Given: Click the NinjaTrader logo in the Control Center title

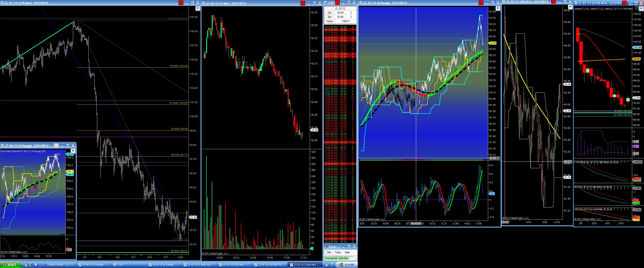Looking at the screenshot, I should 326,247.
